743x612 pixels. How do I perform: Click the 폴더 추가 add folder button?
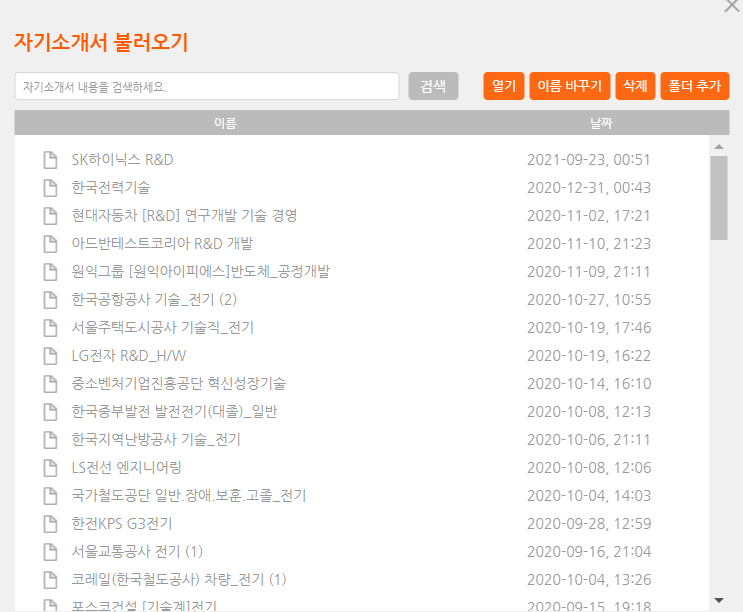(695, 86)
